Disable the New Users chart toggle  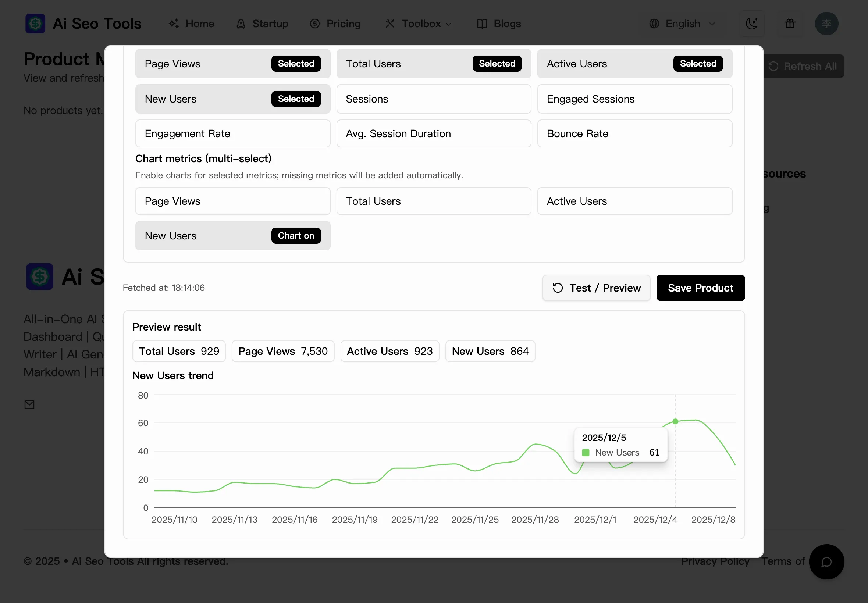click(232, 235)
